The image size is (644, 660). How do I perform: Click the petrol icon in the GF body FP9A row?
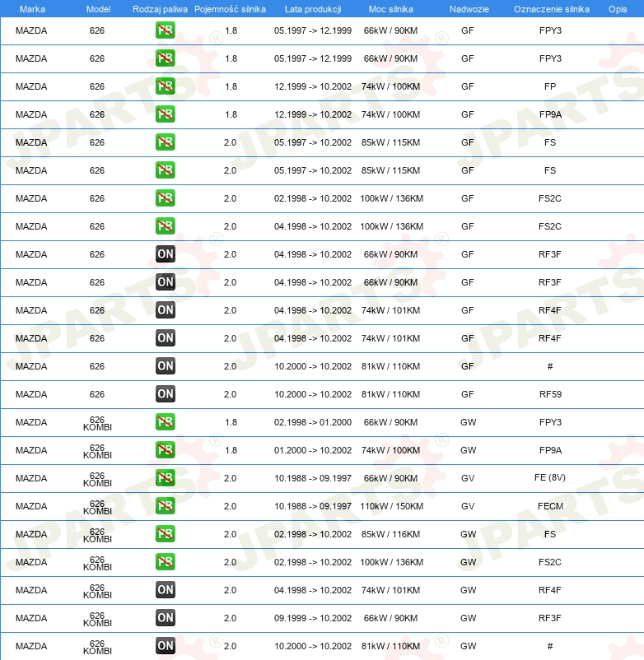(165, 114)
